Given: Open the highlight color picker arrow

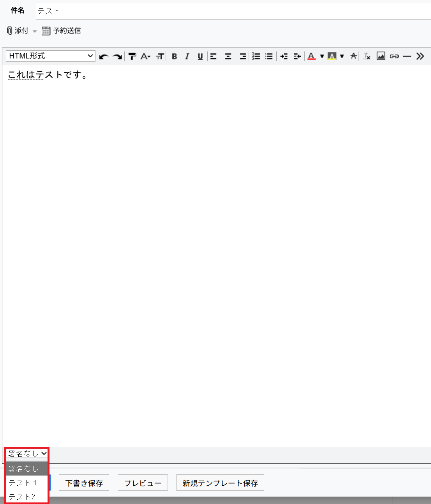Looking at the screenshot, I should pyautogui.click(x=342, y=56).
